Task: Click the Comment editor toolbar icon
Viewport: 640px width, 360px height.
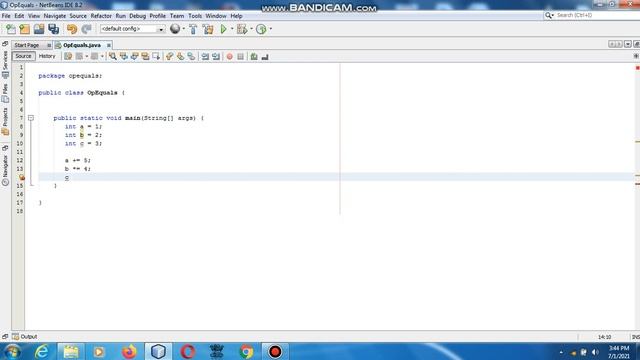Action: coord(254,57)
